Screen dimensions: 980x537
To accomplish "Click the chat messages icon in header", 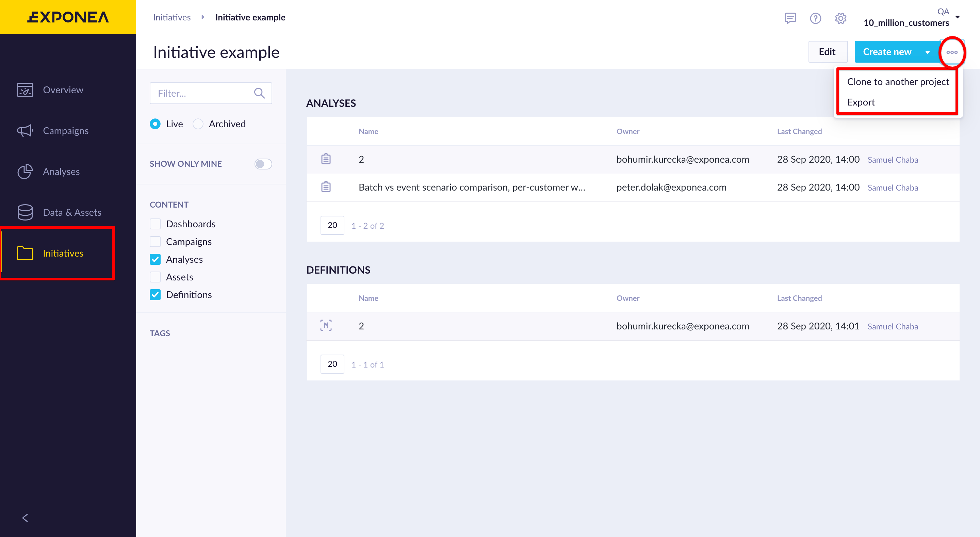I will click(790, 18).
